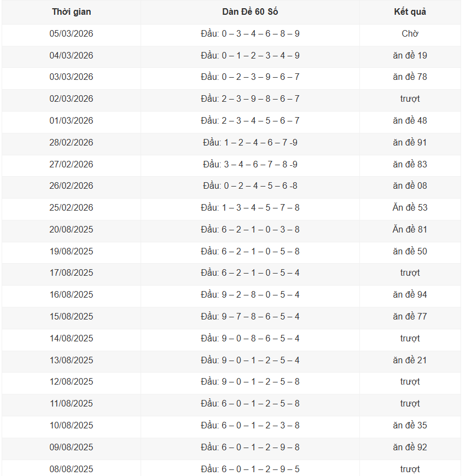Select the "ăn đề 19" result

[x=410, y=55]
